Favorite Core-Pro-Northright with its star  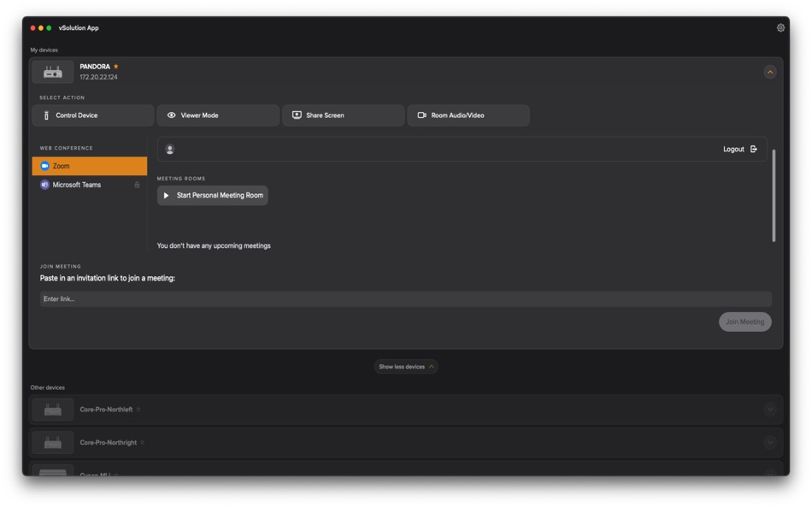tap(143, 443)
